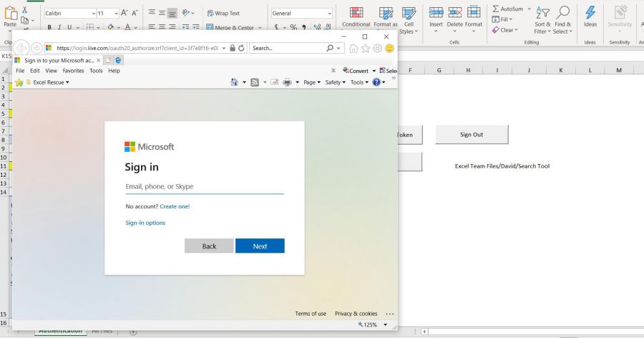The image size is (644, 338).
Task: Open the browser View menu
Action: (51, 71)
